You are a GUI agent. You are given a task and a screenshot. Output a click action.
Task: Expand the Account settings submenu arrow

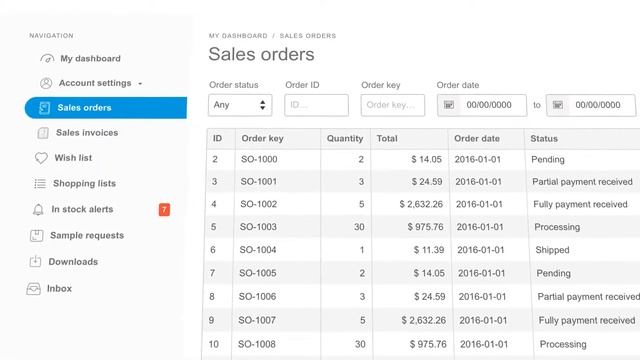pos(140,84)
